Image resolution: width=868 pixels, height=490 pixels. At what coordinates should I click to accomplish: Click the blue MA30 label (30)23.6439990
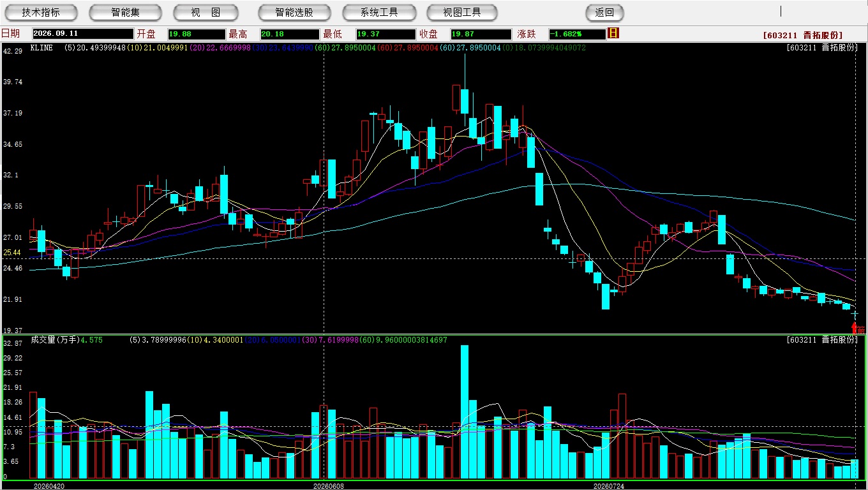[283, 48]
